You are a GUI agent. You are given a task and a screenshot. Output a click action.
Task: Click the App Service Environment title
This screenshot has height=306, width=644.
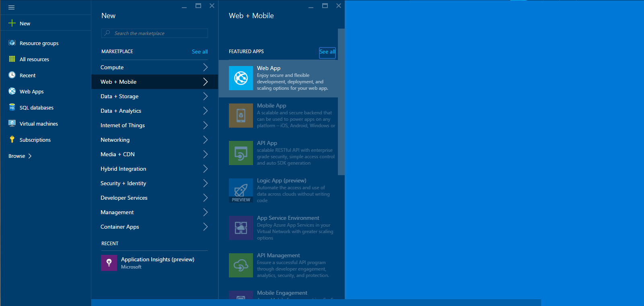[288, 218]
